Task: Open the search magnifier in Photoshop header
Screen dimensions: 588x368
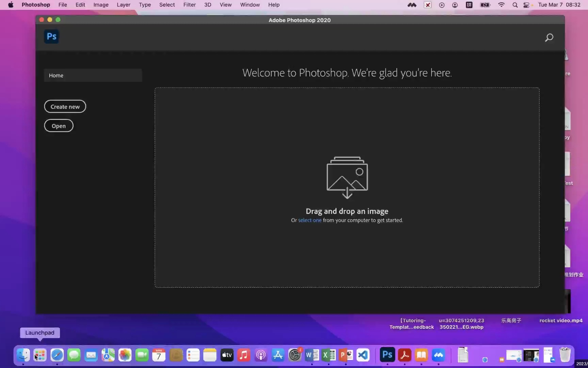Action: coord(549,37)
